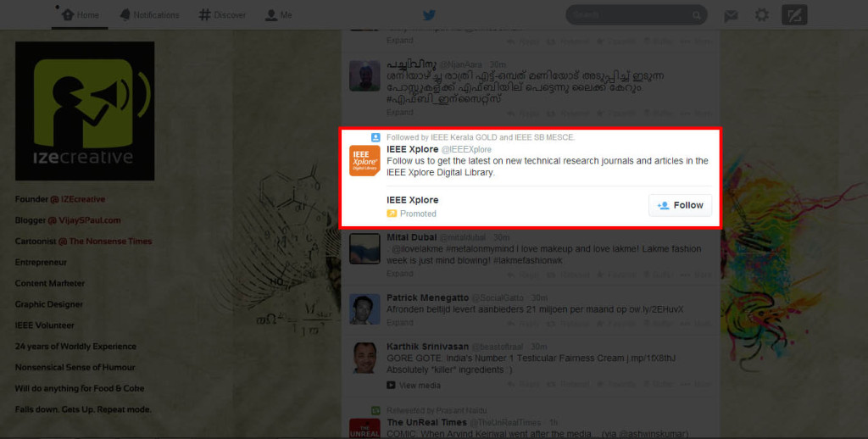This screenshot has width=868, height=439.
Task: Reply to Patrick Menegatto's tweet
Action: [x=522, y=323]
